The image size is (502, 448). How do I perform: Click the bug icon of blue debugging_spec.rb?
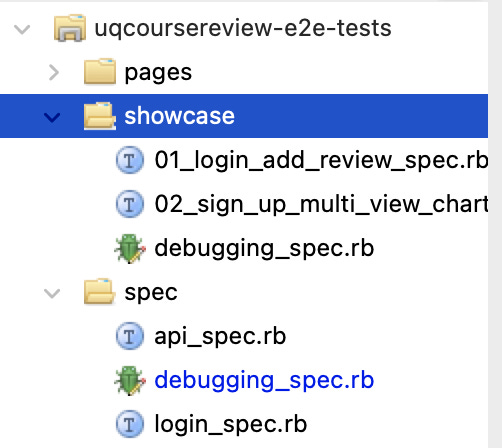click(130, 381)
